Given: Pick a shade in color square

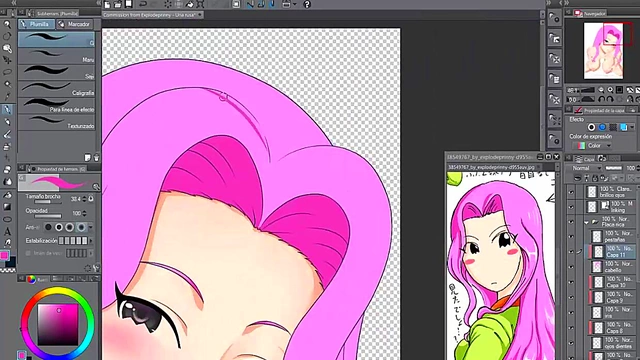Looking at the screenshot, I should point(58,325).
